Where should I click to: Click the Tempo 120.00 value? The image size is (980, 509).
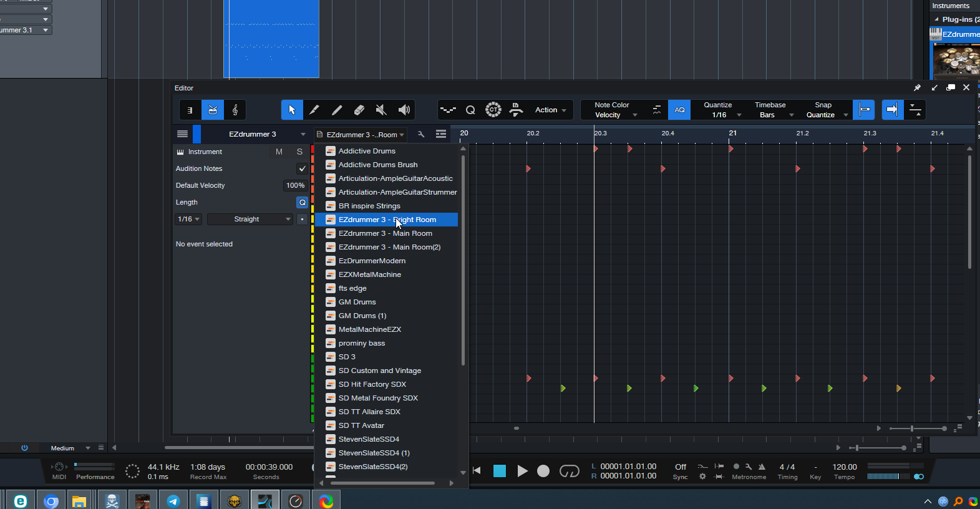[x=845, y=467]
